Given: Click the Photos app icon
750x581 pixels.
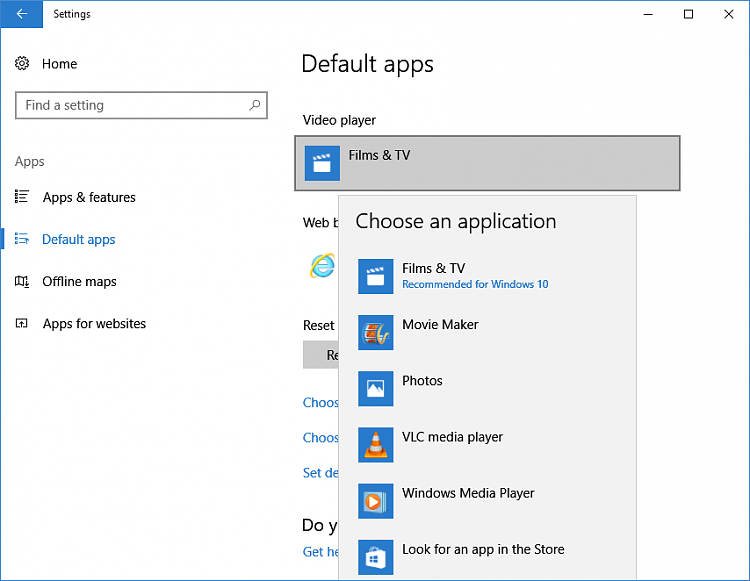Looking at the screenshot, I should tap(376, 388).
